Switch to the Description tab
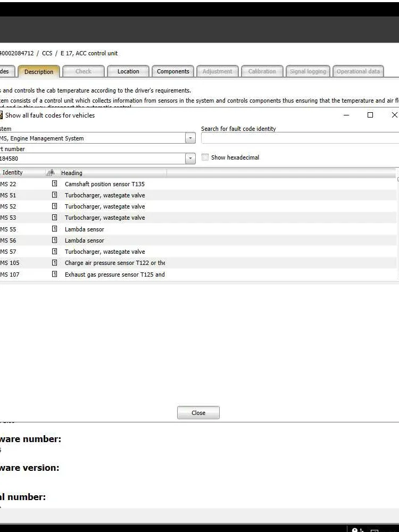The image size is (399, 532). [x=39, y=72]
